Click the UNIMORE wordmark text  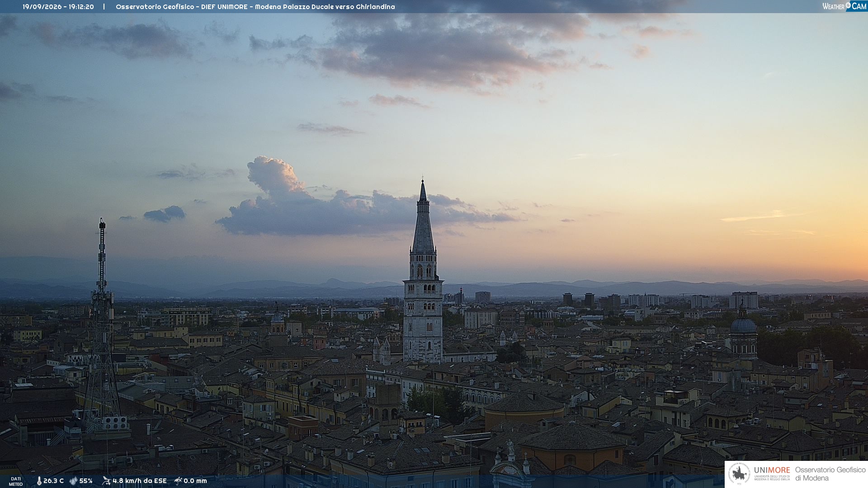tap(772, 470)
